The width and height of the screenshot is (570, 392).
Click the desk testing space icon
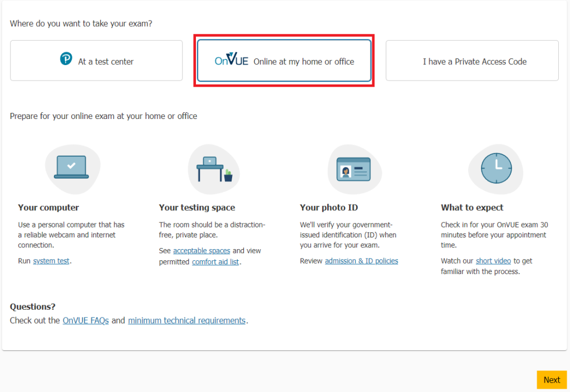click(214, 169)
